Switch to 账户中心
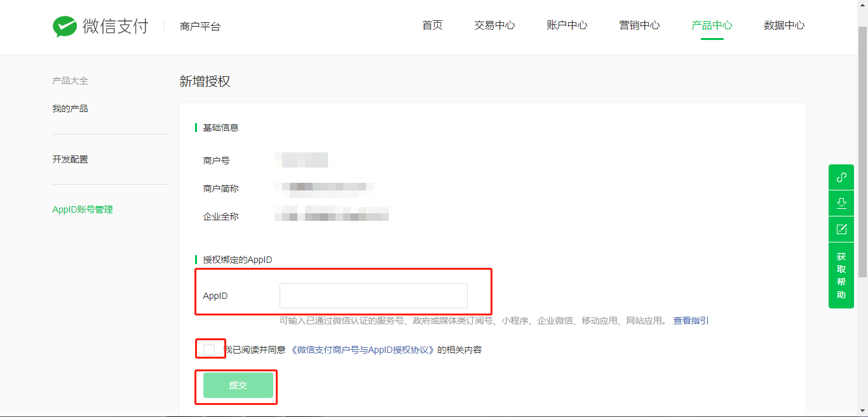 tap(567, 25)
